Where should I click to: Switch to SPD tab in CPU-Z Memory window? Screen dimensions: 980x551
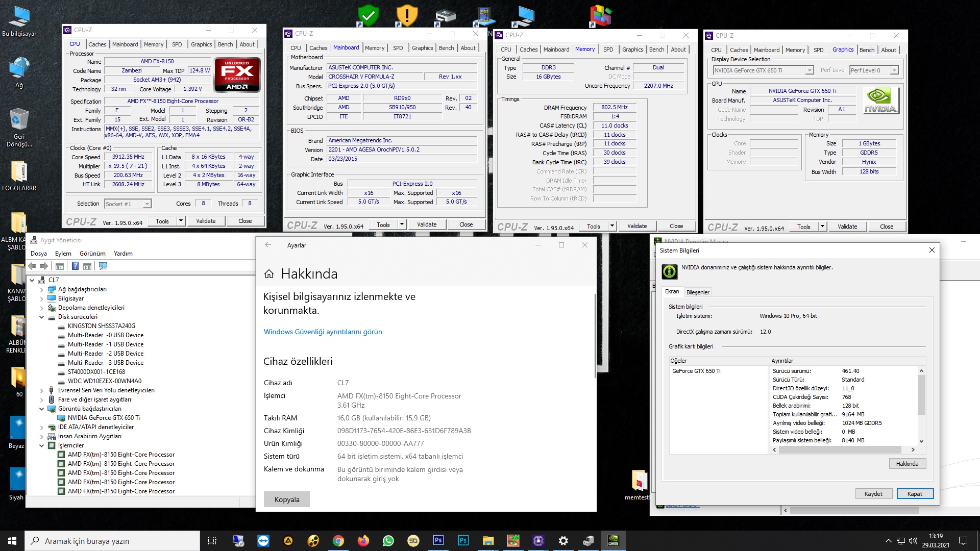pos(608,49)
